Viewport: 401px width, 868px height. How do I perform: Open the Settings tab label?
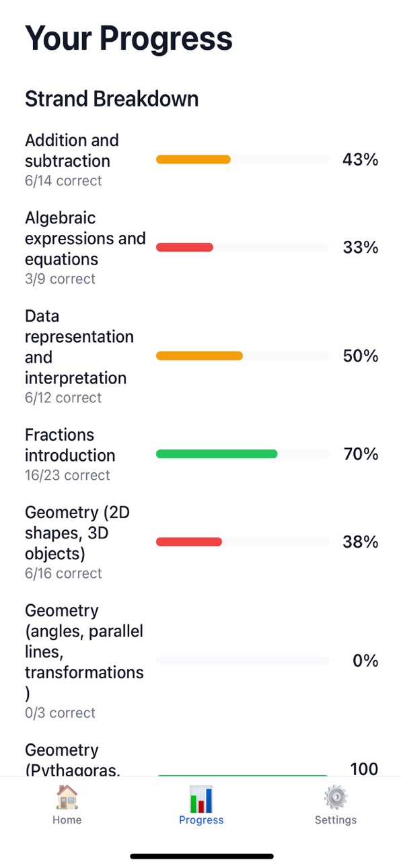(336, 820)
